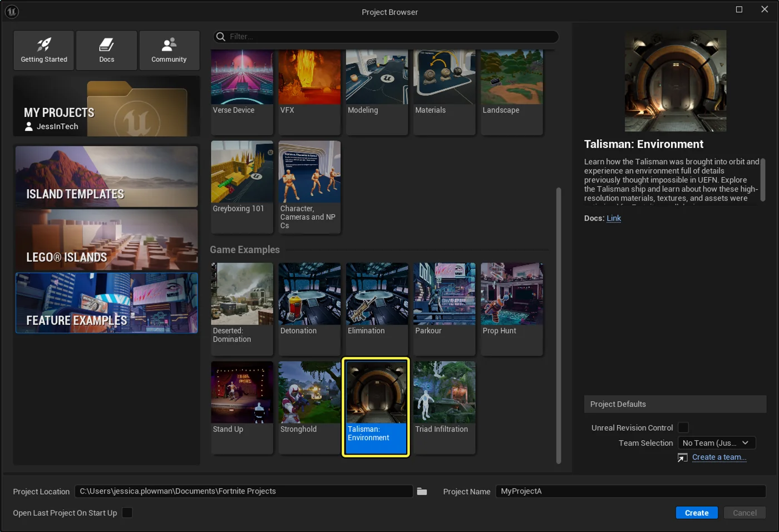779x532 pixels.
Task: Select the Stronghold game example
Action: [x=309, y=407]
